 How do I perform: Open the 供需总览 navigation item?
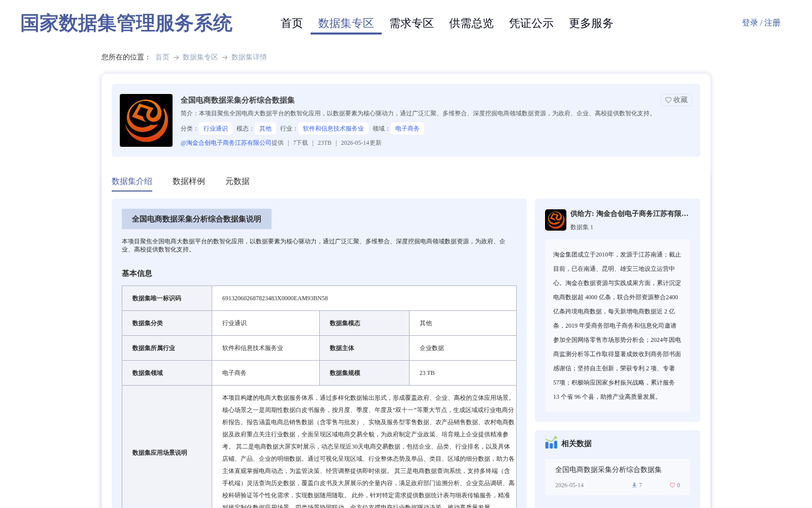point(471,23)
